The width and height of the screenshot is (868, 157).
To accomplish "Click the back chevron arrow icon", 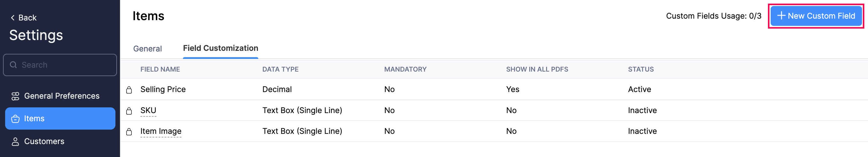I will [12, 17].
